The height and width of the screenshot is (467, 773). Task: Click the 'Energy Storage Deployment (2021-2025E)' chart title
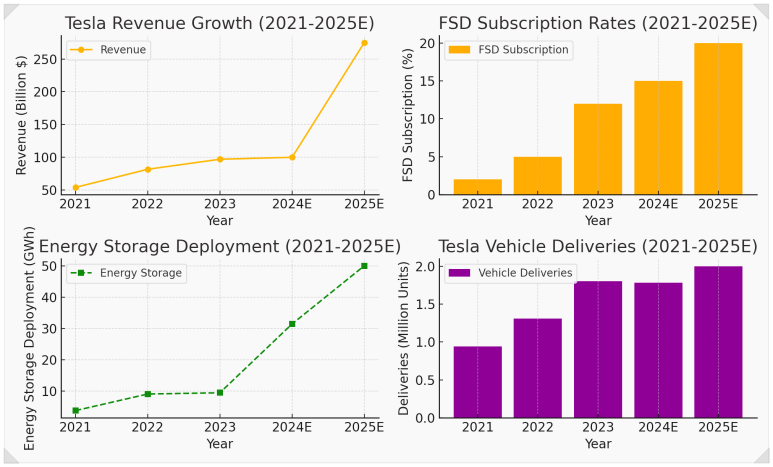(219, 246)
